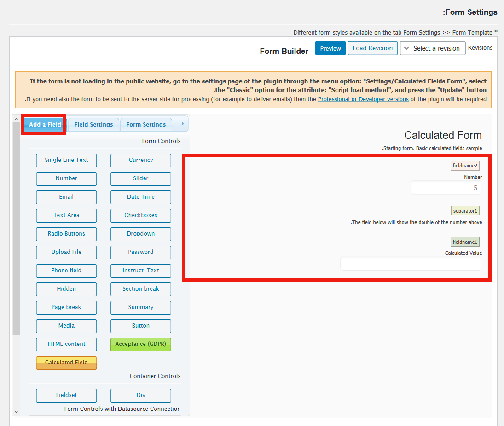The height and width of the screenshot is (426, 504).
Task: Click the Calculated Value input box
Action: click(411, 264)
